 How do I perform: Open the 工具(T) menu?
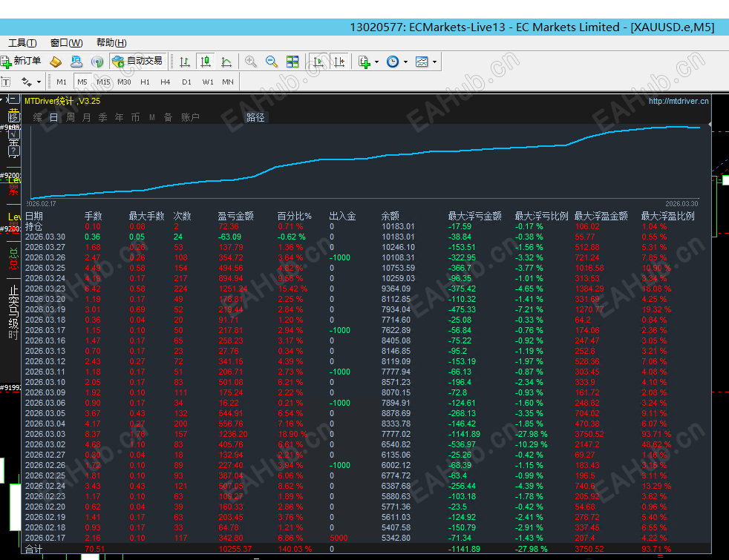(x=22, y=43)
